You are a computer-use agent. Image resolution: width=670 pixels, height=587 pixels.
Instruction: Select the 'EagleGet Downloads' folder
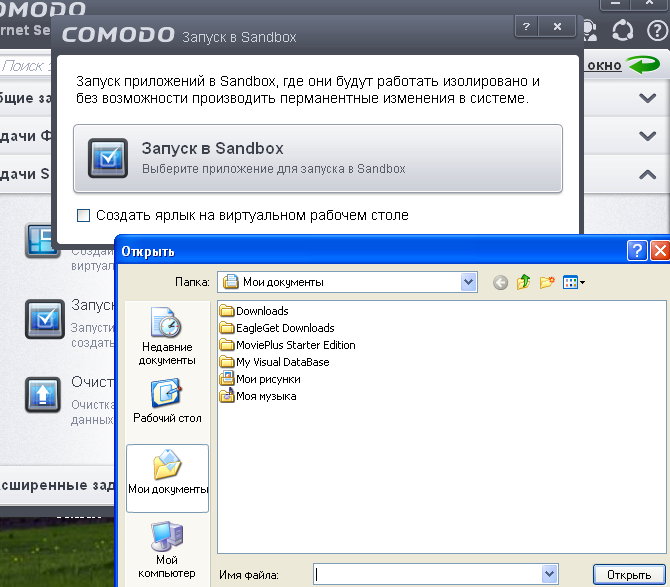pos(277,328)
